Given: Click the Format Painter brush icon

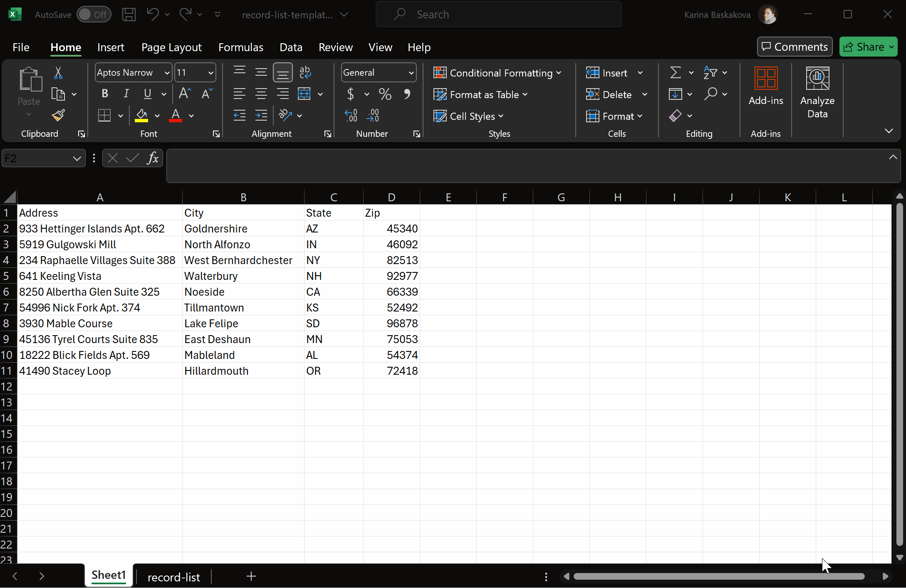Looking at the screenshot, I should pyautogui.click(x=58, y=115).
